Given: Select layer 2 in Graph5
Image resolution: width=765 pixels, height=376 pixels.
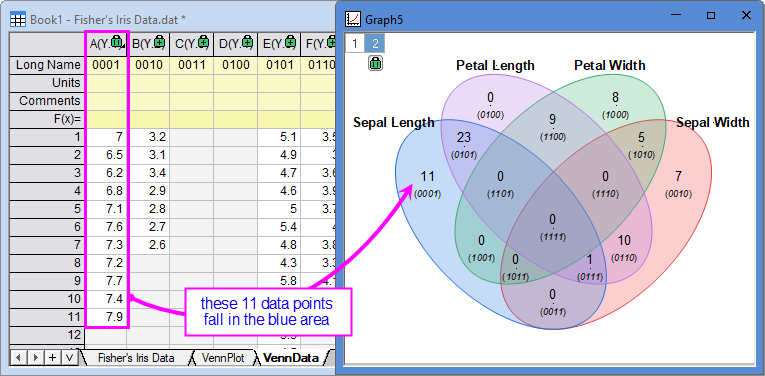Looking at the screenshot, I should pos(375,43).
